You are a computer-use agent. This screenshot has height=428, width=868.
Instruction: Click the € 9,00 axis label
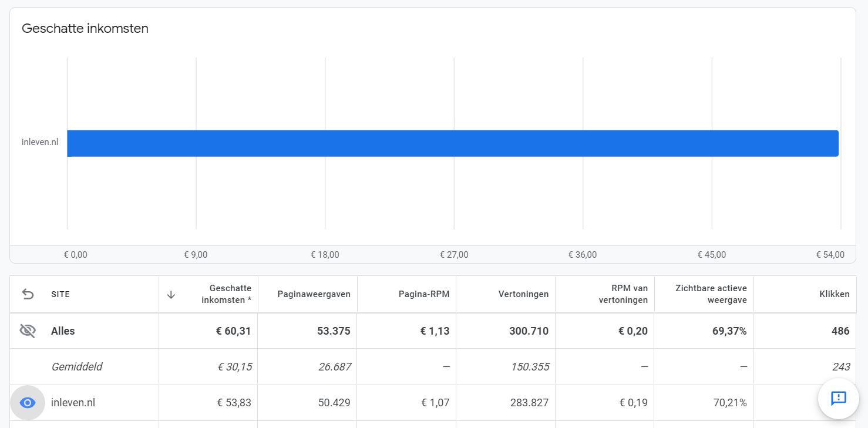196,255
